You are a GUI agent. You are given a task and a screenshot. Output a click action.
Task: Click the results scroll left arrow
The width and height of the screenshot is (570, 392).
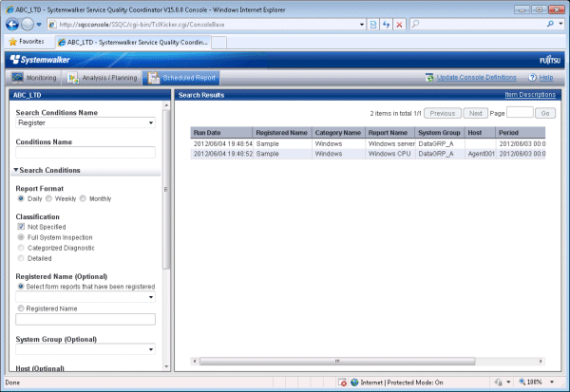coord(195,361)
